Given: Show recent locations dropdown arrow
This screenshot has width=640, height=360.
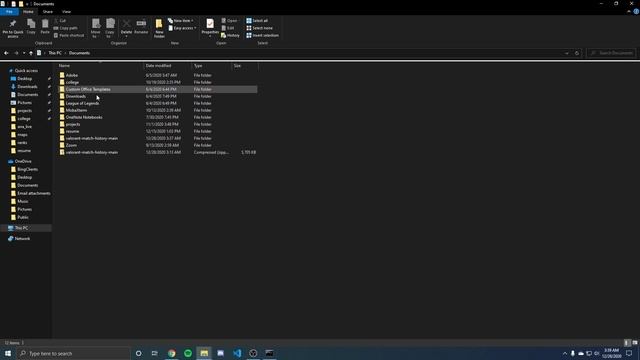Looking at the screenshot, I should 24,53.
